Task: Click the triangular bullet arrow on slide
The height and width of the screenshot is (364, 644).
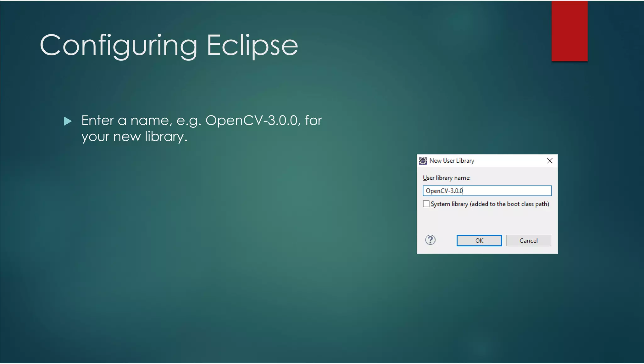Action: coord(68,121)
